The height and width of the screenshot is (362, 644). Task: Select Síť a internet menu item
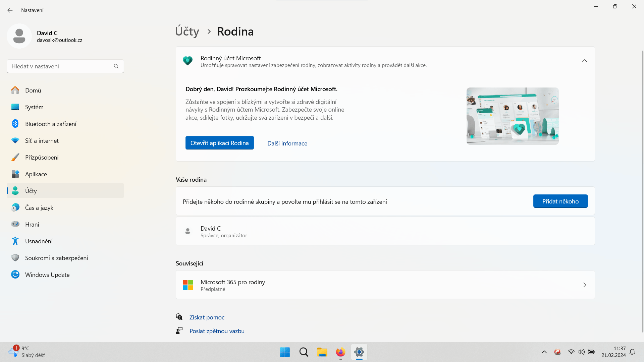coord(42,141)
